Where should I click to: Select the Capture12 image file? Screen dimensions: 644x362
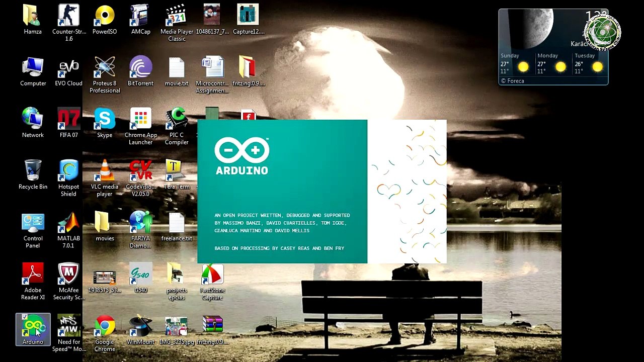248,19
